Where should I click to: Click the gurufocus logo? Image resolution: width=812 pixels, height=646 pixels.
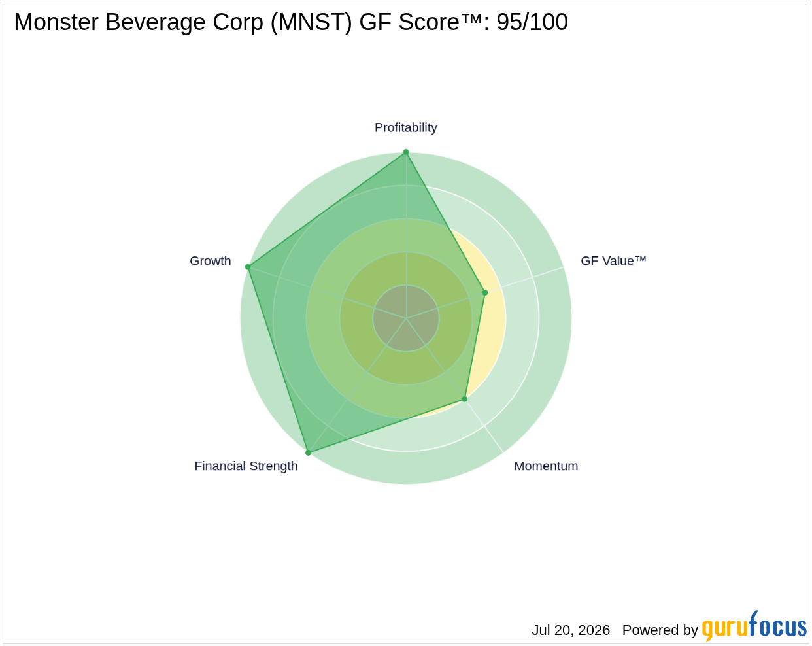coord(754,626)
